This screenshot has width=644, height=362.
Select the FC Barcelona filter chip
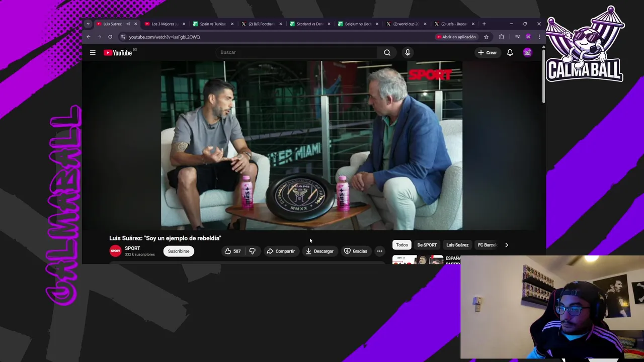tap(488, 245)
